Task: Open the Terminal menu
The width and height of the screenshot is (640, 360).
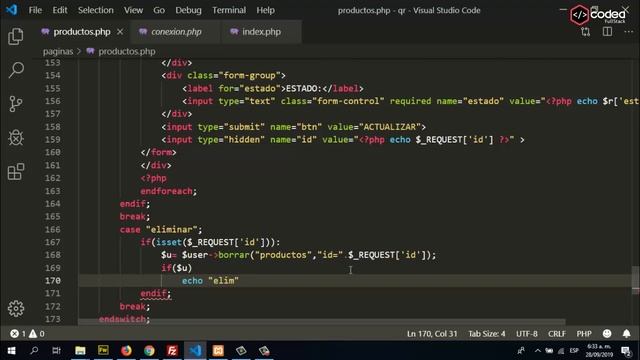Action: [229, 10]
